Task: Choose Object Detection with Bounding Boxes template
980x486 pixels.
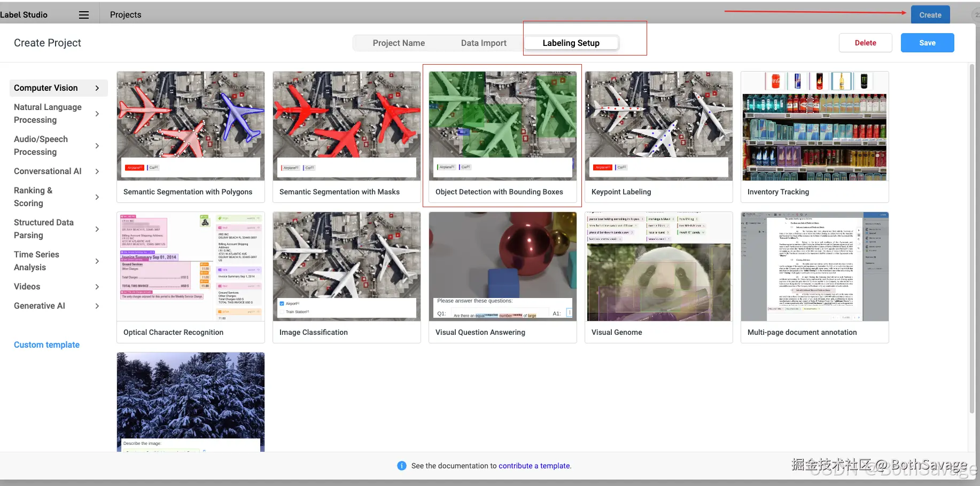Action: pos(503,137)
